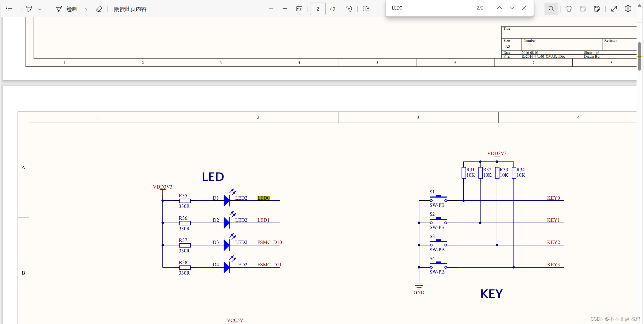Close the LED0 search bar

(524, 8)
